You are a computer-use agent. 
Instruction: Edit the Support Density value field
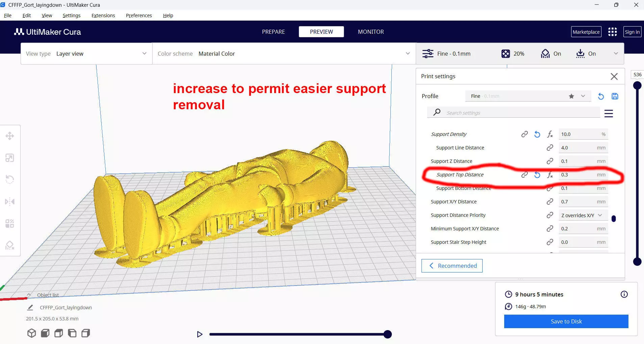click(583, 134)
